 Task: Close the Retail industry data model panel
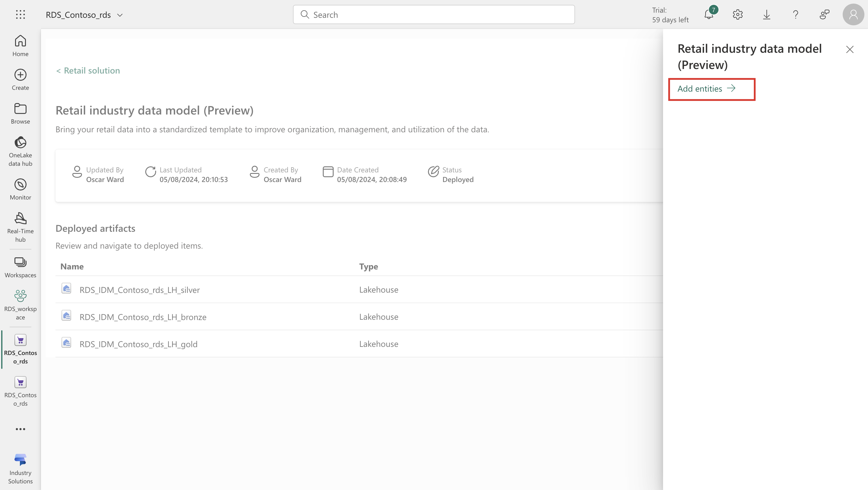tap(850, 49)
